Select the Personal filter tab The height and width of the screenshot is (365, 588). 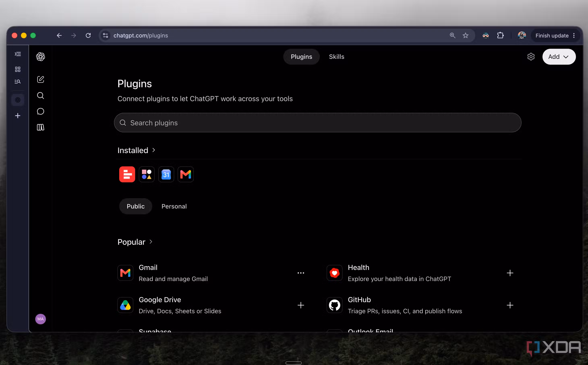174,206
